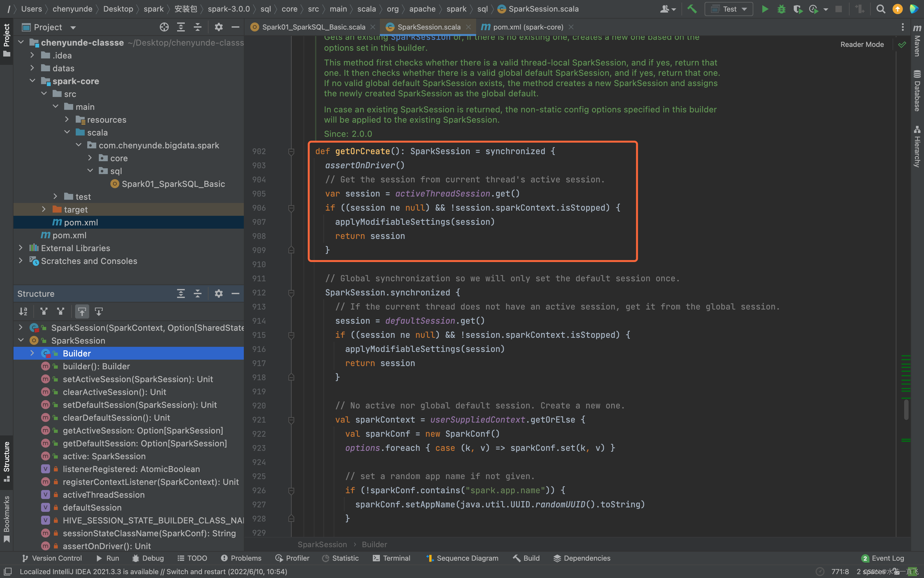Open Test run configuration dropdown
This screenshot has width=924, height=578.
coord(729,9)
